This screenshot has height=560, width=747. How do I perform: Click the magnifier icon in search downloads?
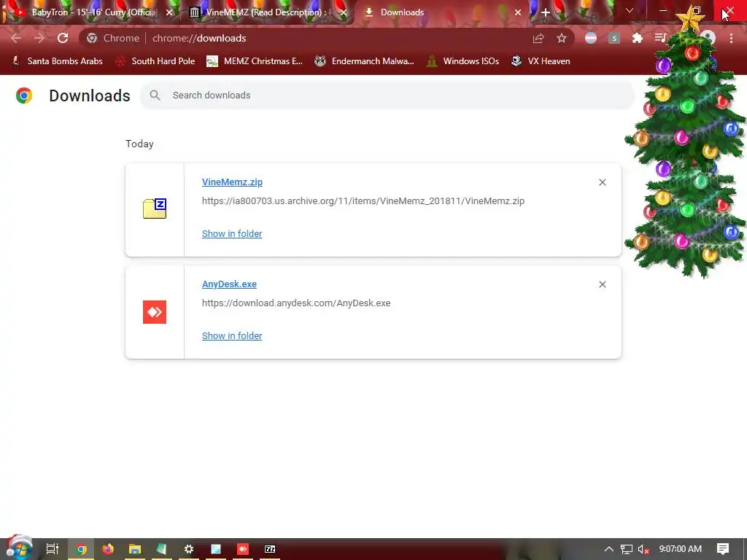[155, 96]
